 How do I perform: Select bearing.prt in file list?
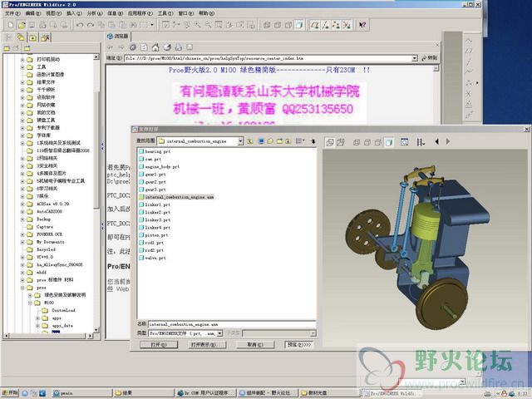pyautogui.click(x=155, y=151)
